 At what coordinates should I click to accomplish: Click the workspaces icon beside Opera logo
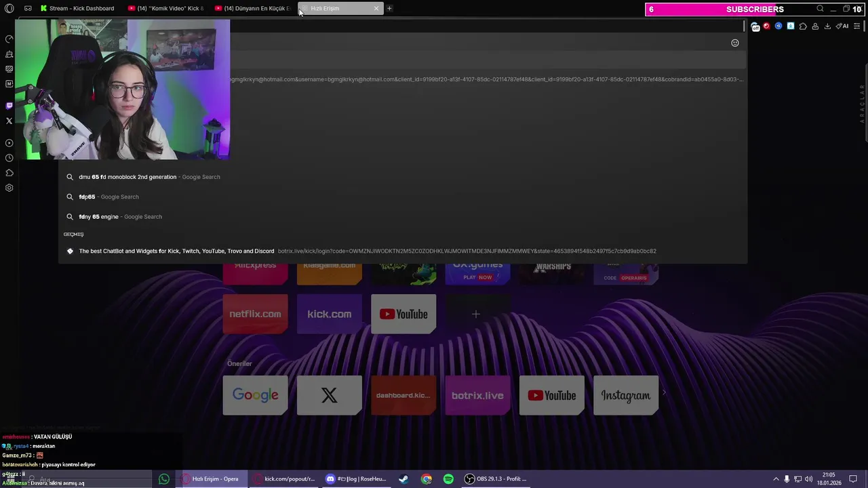point(28,8)
